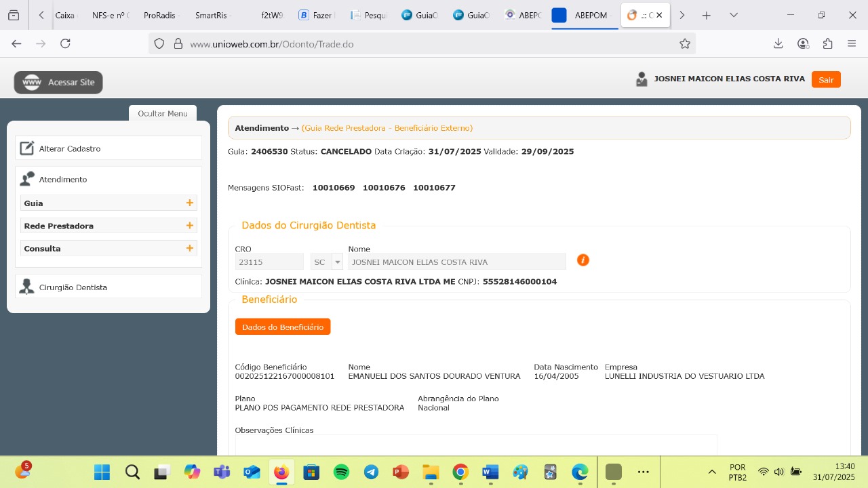Bookmark this page with the star icon
Screen dimensions: 868x488
pyautogui.click(x=685, y=44)
